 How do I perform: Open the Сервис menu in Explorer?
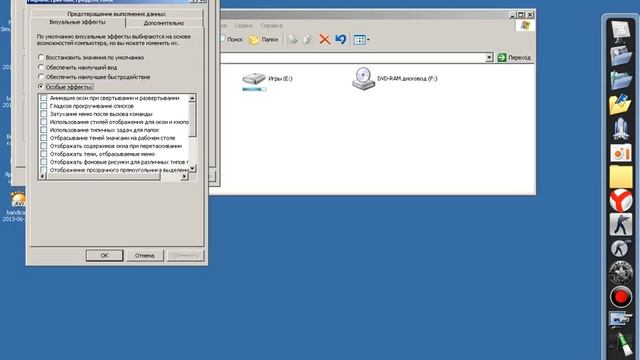[244, 25]
